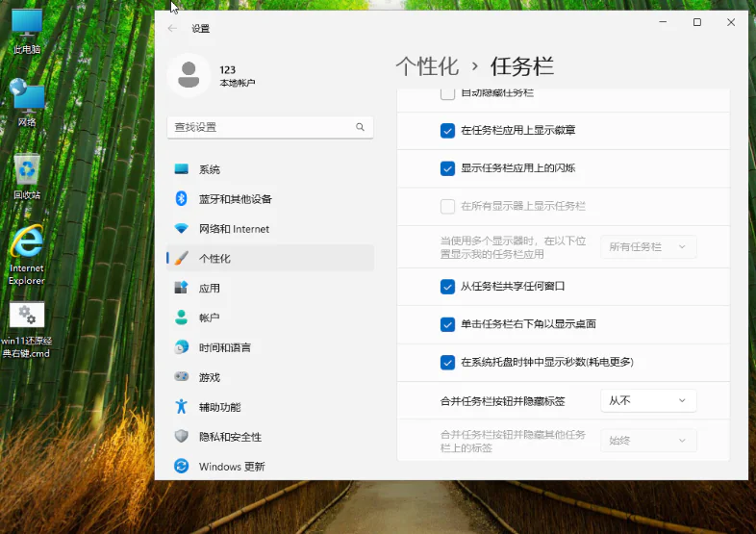Screen dimensions: 756x534
Task: Click the 查找设置 search field
Action: tap(270, 127)
